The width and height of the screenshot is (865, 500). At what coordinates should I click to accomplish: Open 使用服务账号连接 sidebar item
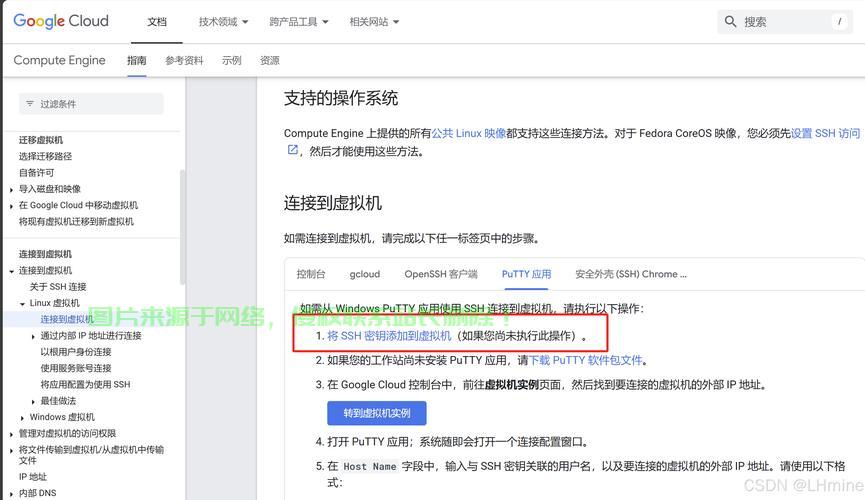click(76, 368)
